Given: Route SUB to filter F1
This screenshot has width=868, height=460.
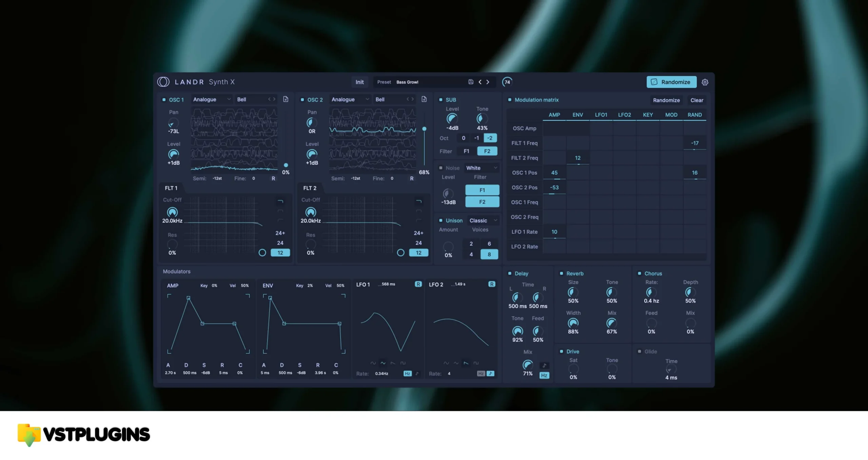Looking at the screenshot, I should click(467, 151).
